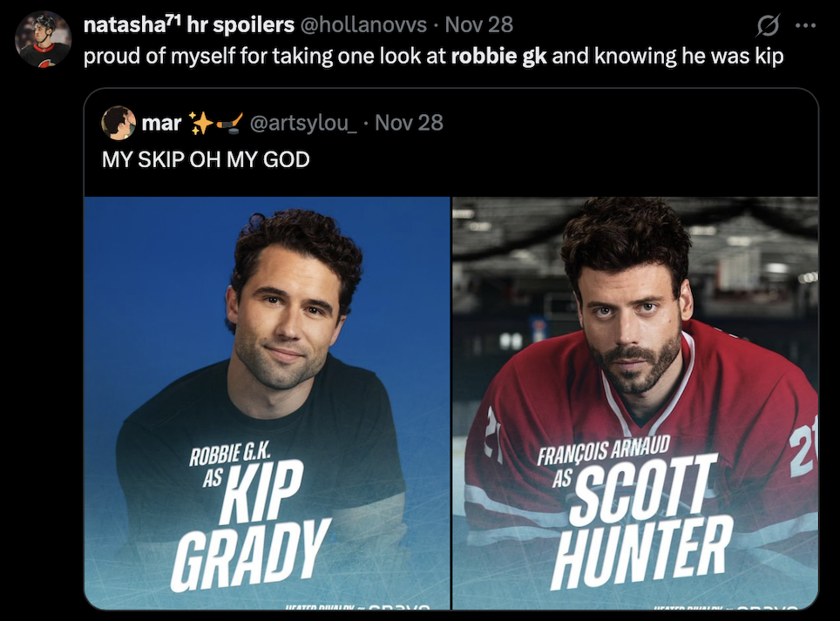Open the @hollanovvs handle link

pos(363,24)
